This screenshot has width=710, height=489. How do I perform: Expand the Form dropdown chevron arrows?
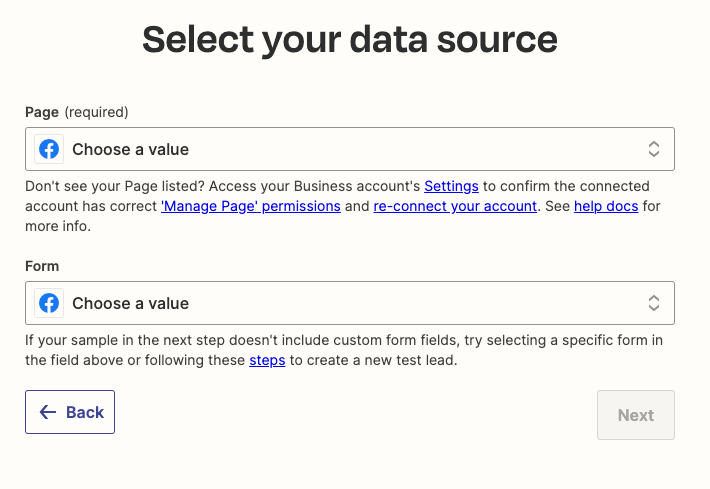click(653, 303)
